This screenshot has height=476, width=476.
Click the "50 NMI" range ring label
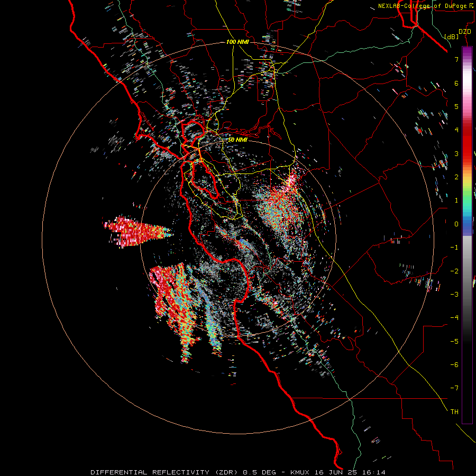pyautogui.click(x=237, y=140)
